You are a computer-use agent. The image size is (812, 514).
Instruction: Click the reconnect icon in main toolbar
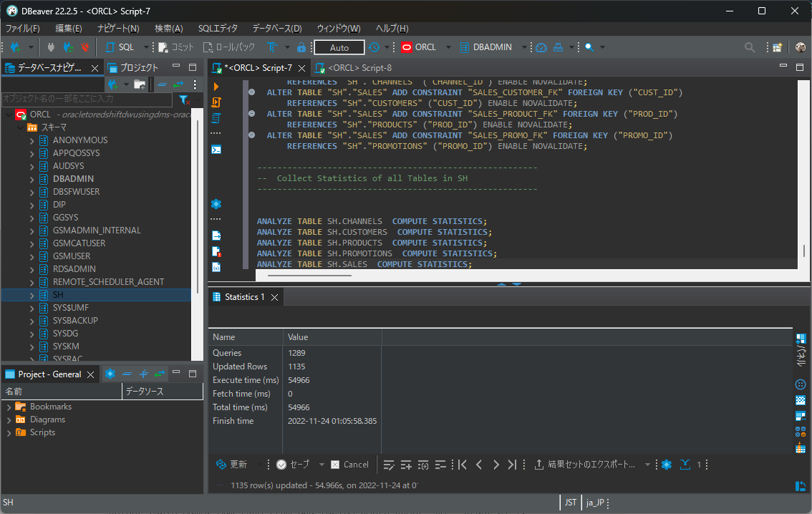[68, 47]
